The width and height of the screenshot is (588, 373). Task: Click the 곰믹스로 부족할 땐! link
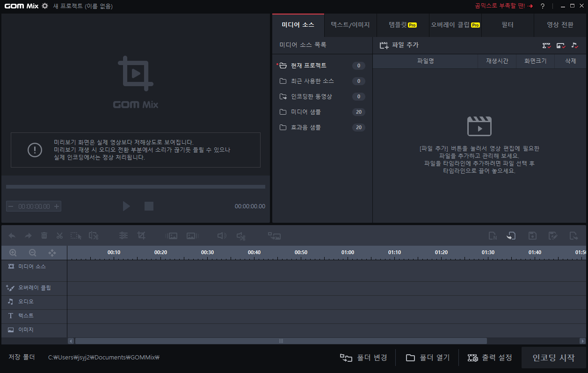tap(503, 6)
